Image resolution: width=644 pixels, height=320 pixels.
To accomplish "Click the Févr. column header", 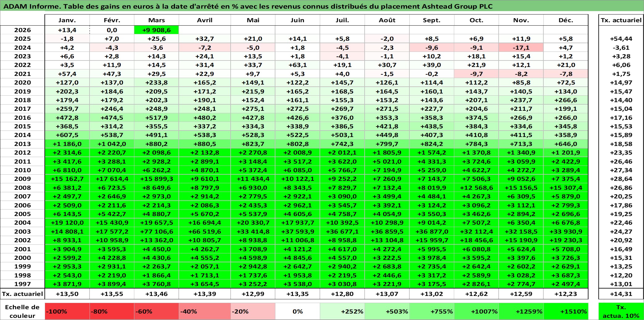I will (x=112, y=20).
